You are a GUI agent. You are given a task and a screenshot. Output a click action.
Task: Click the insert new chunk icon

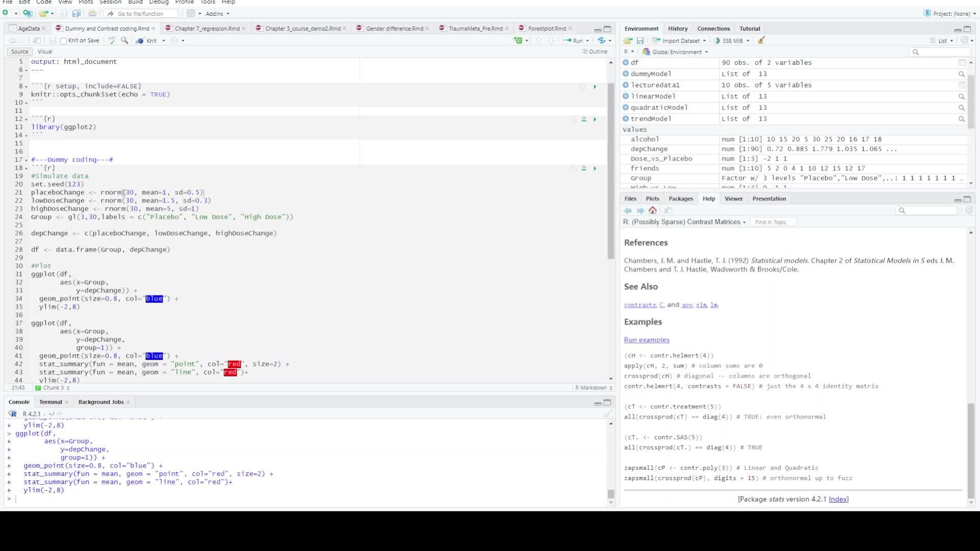pyautogui.click(x=519, y=40)
